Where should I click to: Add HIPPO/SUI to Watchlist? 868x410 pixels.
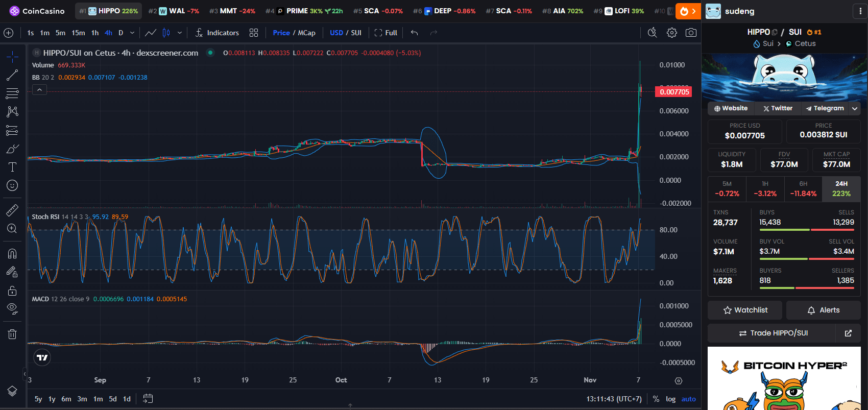coord(745,310)
